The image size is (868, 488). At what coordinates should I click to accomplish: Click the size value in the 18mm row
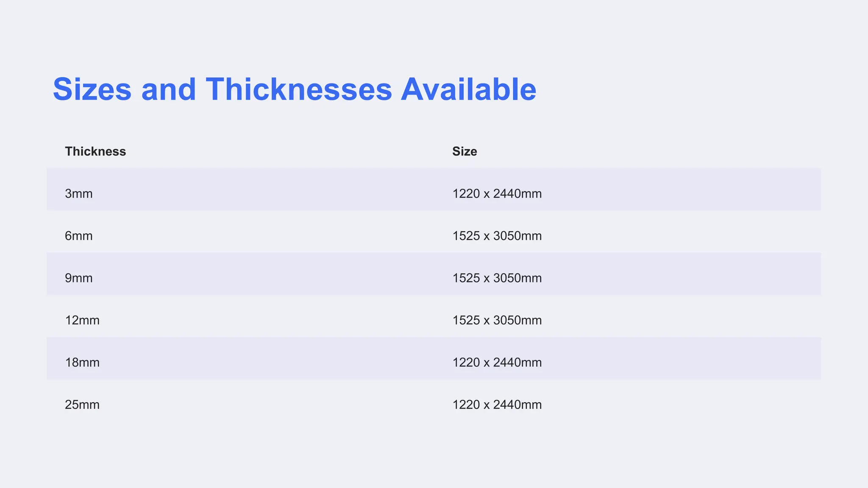[x=497, y=363]
